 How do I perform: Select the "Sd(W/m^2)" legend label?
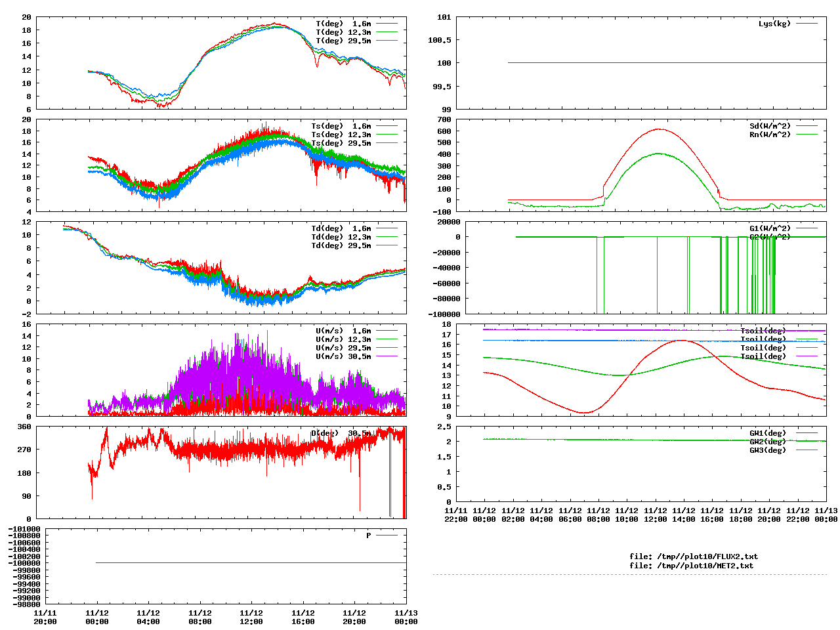770,126
